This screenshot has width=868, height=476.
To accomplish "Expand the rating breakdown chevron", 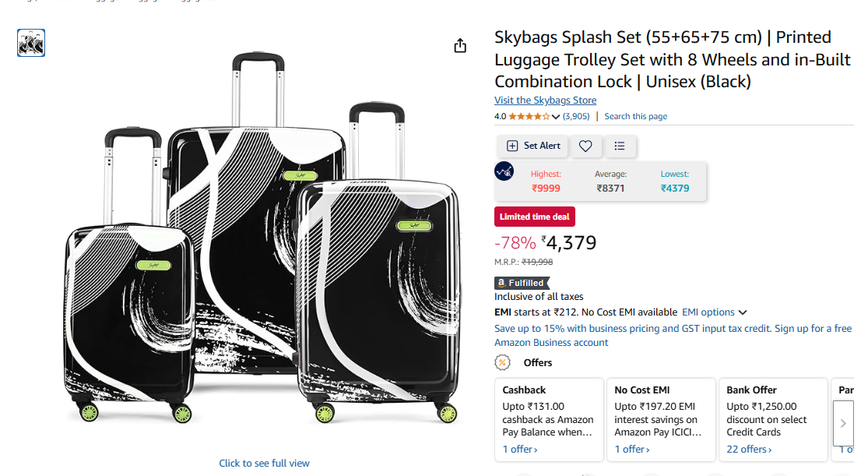I will 556,117.
